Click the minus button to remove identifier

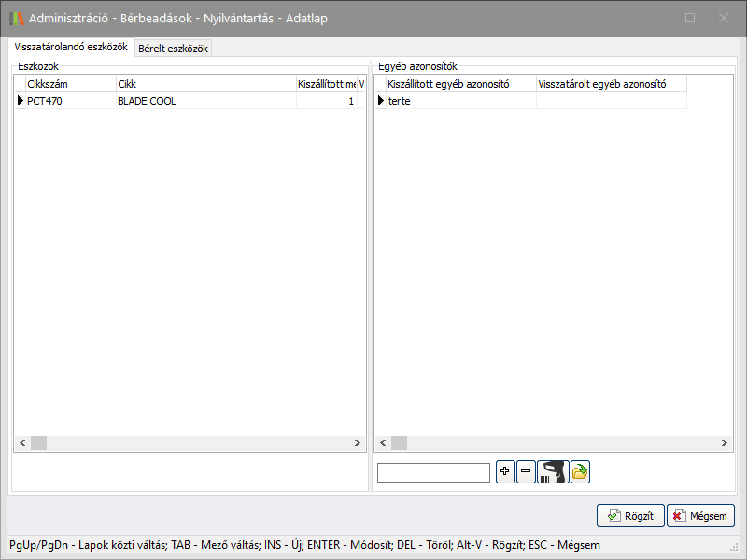tap(526, 472)
